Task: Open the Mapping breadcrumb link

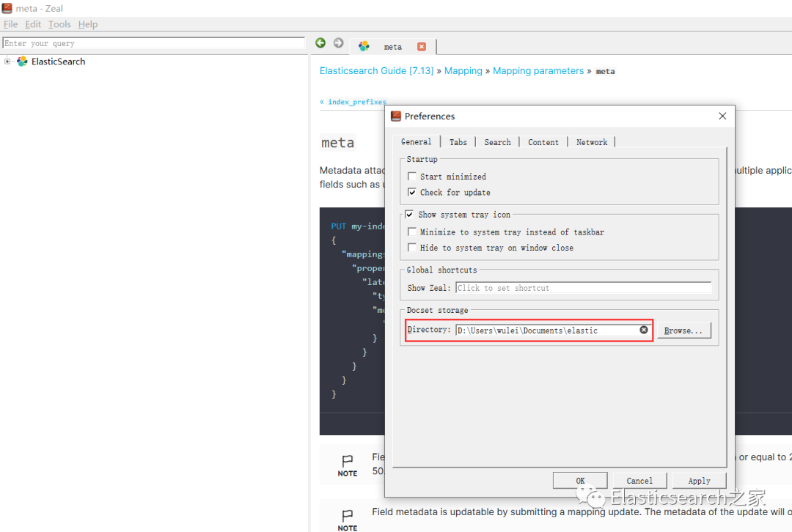Action: (x=463, y=70)
